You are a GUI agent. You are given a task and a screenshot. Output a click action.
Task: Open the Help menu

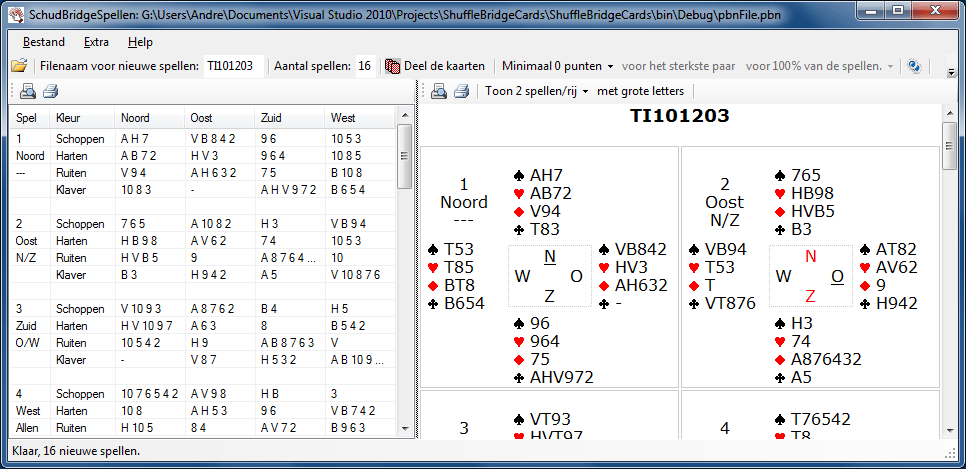140,42
